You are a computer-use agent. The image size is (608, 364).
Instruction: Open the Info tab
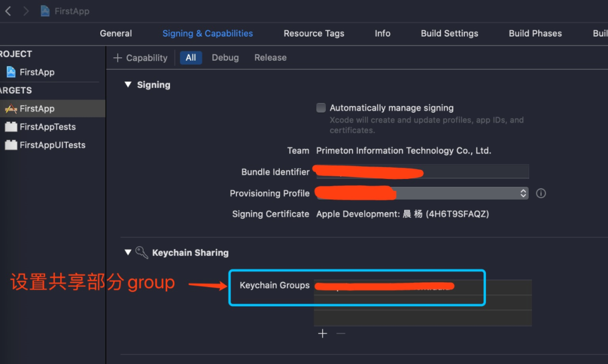click(382, 33)
